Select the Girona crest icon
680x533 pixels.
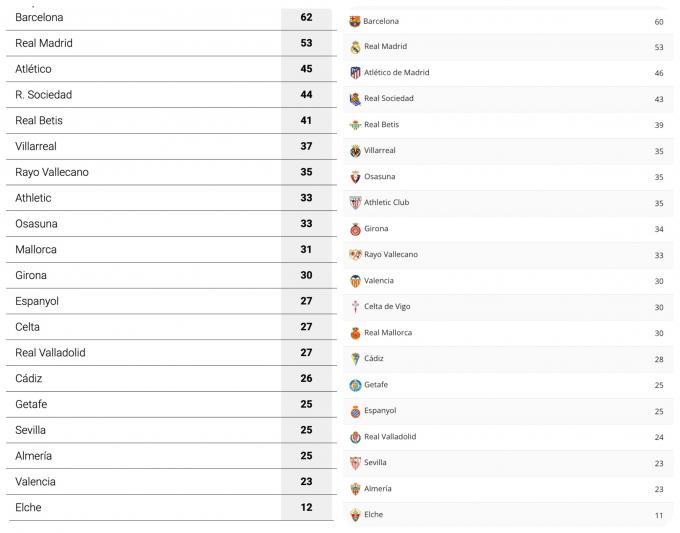coord(355,229)
